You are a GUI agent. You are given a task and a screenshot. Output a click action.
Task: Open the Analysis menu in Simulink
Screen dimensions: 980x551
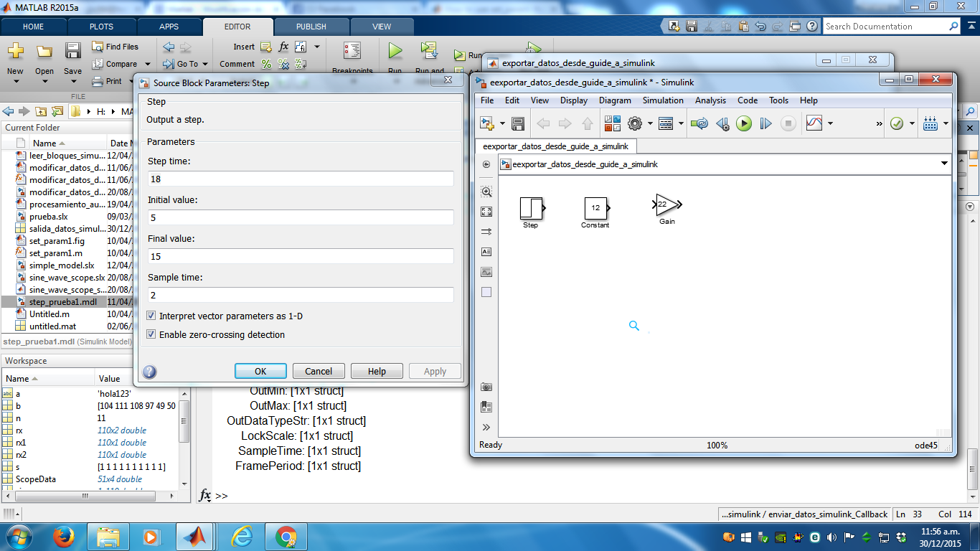coord(710,100)
